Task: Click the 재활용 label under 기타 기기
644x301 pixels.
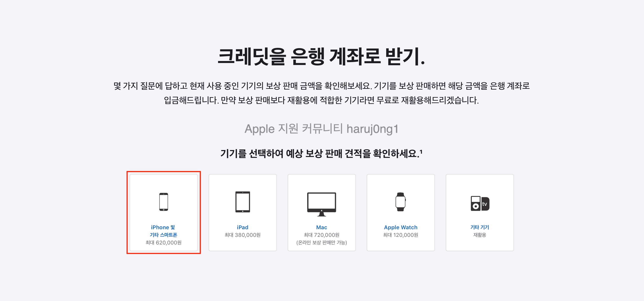Action: pos(479,235)
